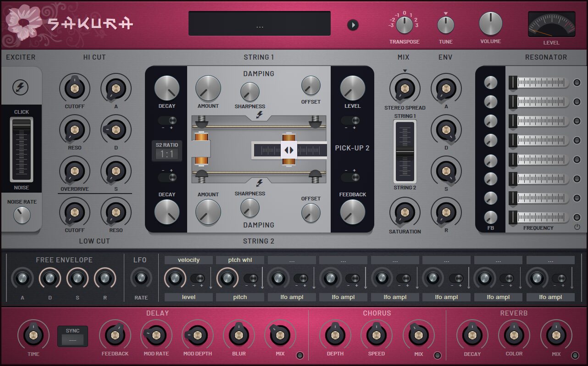Open the pitch modulation destination selector
Screen dimensions: 588x366
240,297
